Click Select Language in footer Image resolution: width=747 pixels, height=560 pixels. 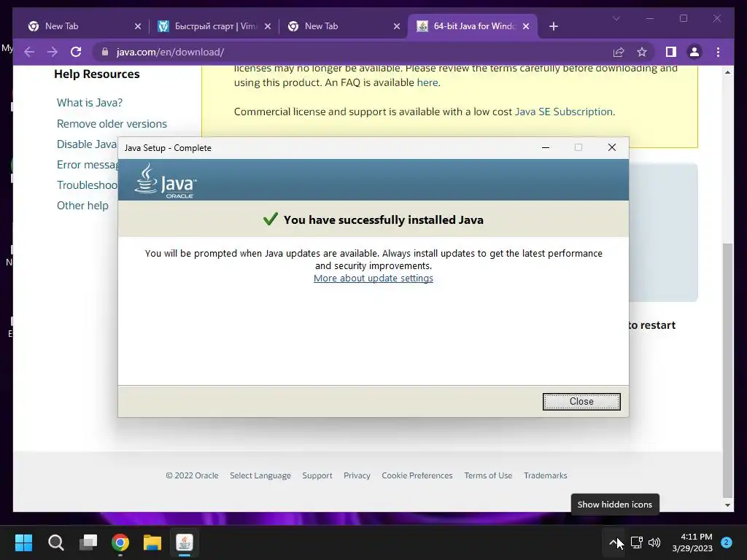coord(260,475)
